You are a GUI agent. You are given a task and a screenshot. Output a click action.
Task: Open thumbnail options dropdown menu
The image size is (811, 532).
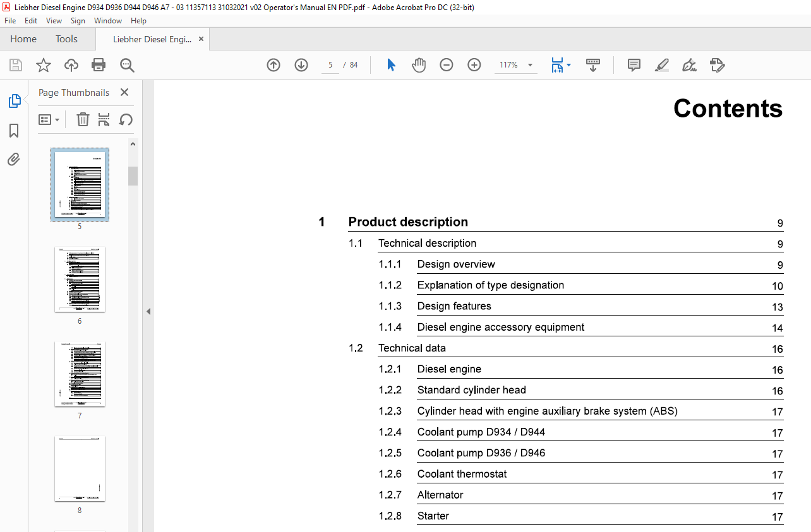(49, 119)
